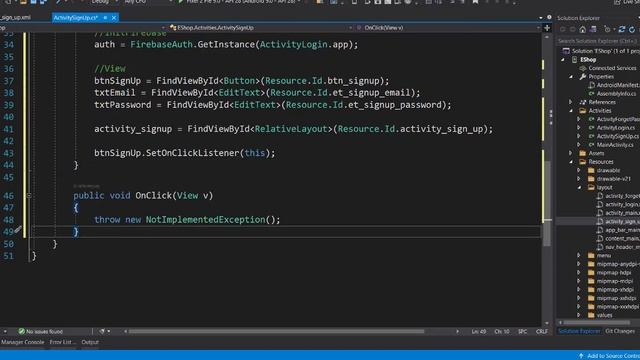Image resolution: width=640 pixels, height=360 pixels.
Task: Click the Activities folder icon
Action: 583,111
